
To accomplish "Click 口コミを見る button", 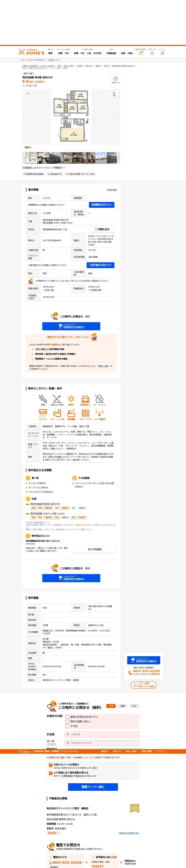I will click(95, 549).
